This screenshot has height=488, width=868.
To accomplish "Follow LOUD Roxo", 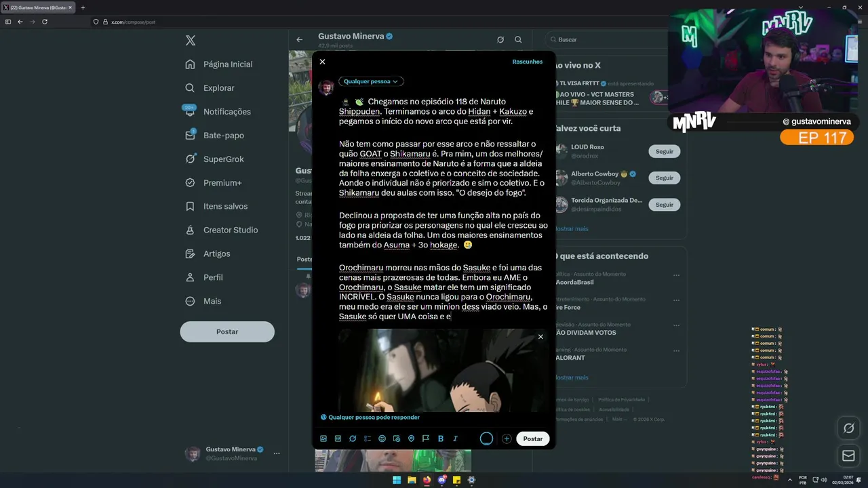I will [x=665, y=152].
